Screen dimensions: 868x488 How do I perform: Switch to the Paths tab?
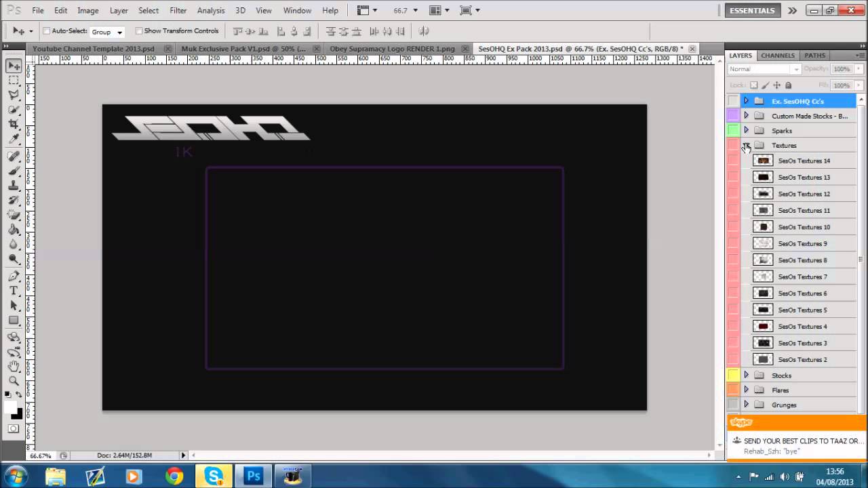pos(815,56)
